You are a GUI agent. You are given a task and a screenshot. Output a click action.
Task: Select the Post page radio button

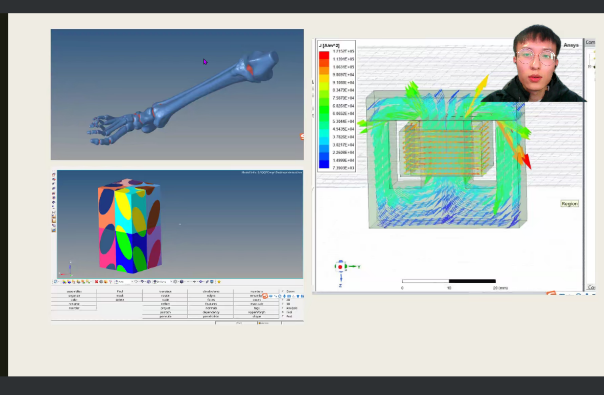coord(282,316)
